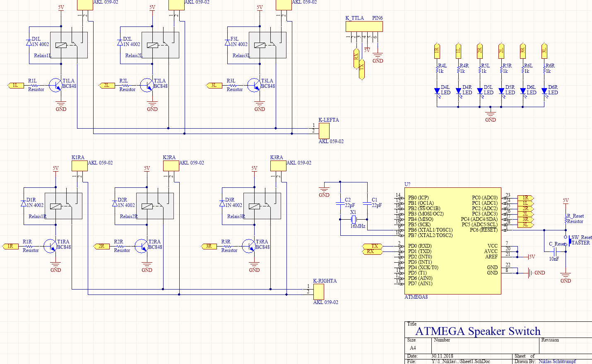Click the D1L 1N4002 diode symbol

[29, 42]
